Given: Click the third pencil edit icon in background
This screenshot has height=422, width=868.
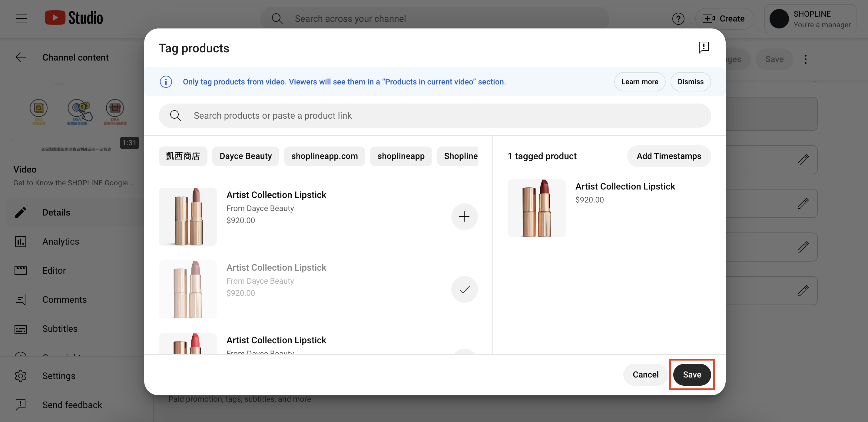Looking at the screenshot, I should click(803, 247).
